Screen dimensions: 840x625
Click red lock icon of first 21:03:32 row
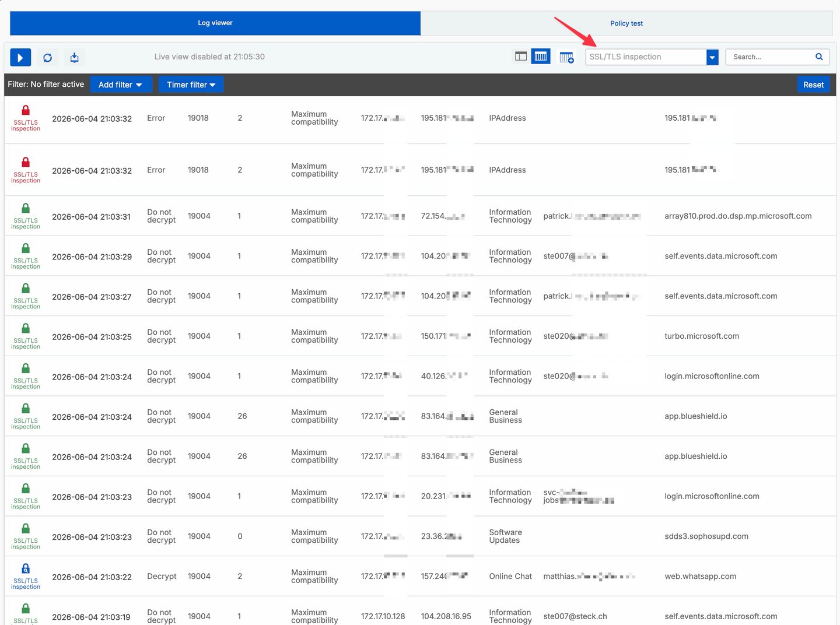(26, 110)
